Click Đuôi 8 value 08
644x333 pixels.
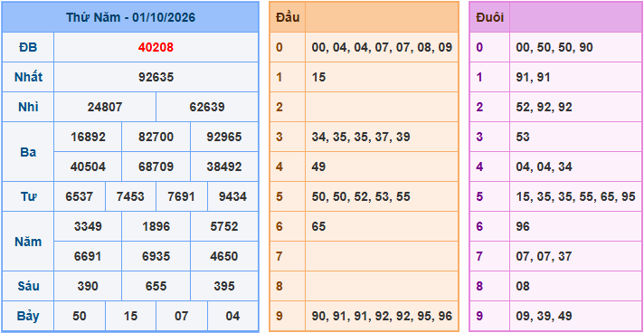tap(523, 286)
